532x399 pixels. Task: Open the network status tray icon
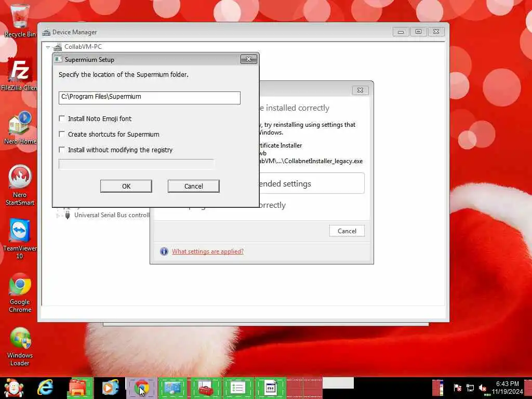(x=470, y=388)
